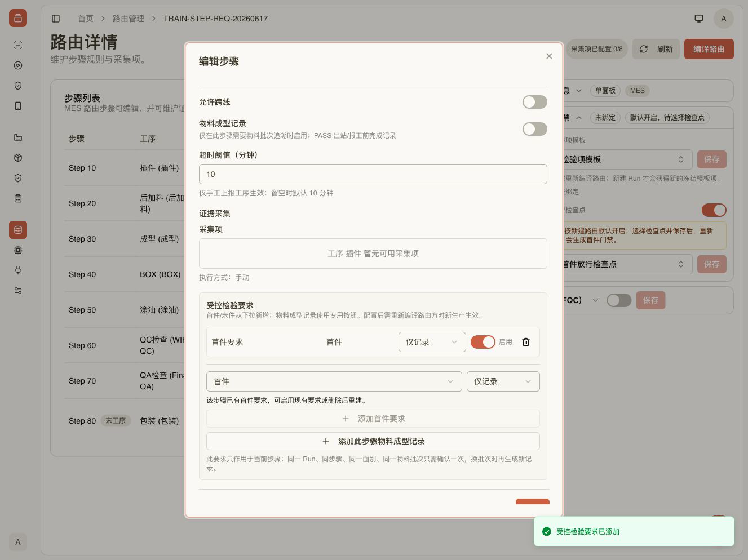Open the 首件放行检查点 dropdown

click(627, 264)
